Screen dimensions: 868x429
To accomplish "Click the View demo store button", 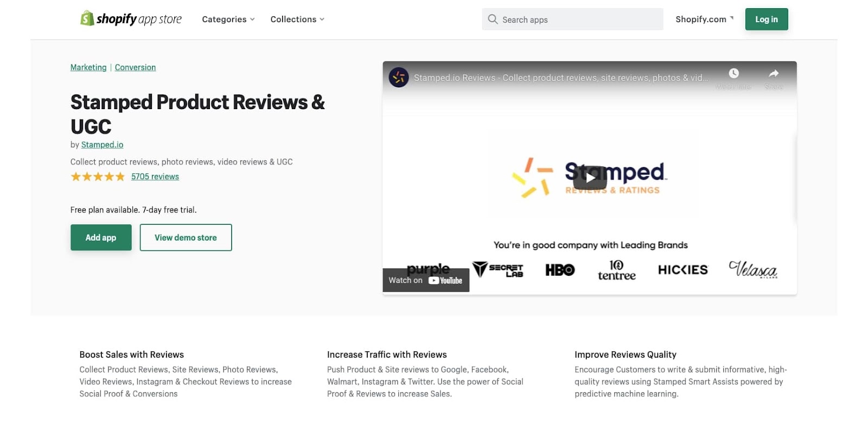I will [186, 237].
